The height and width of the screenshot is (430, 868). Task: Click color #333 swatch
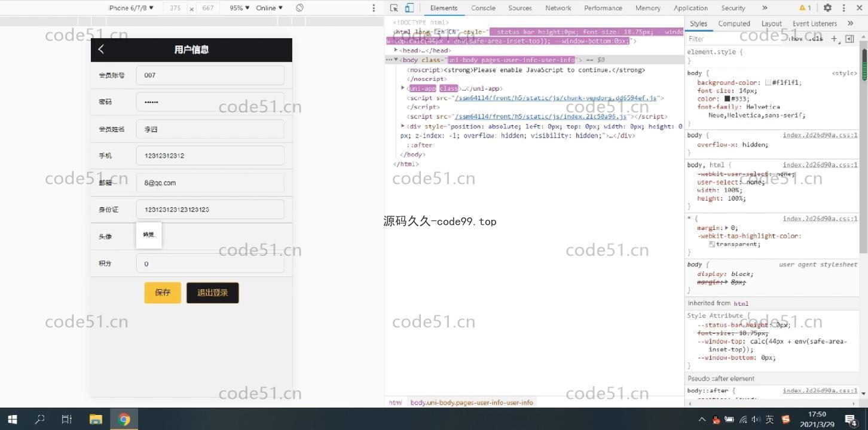tap(728, 99)
